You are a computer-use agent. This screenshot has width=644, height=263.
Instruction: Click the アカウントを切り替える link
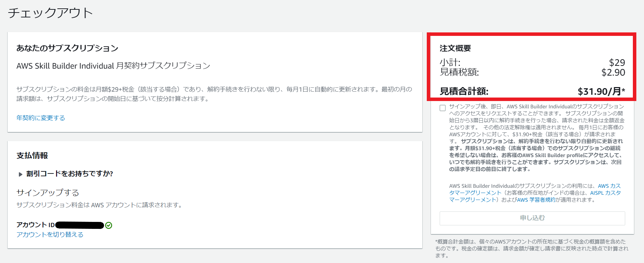pyautogui.click(x=50, y=234)
